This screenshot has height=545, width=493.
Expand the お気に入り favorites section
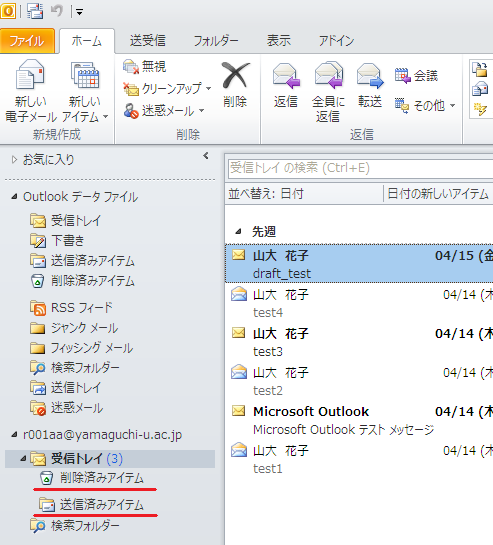[14, 160]
